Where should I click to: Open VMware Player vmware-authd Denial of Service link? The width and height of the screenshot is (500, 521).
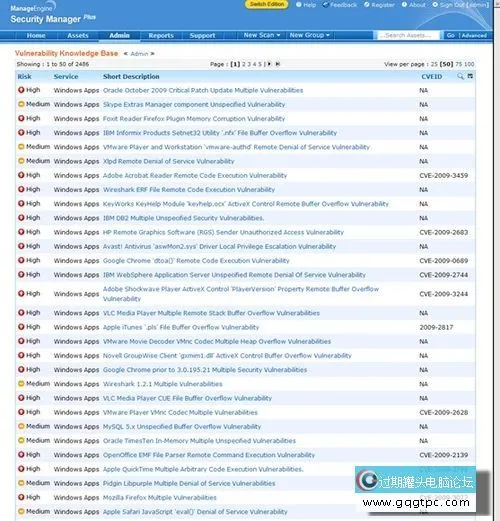click(236, 147)
